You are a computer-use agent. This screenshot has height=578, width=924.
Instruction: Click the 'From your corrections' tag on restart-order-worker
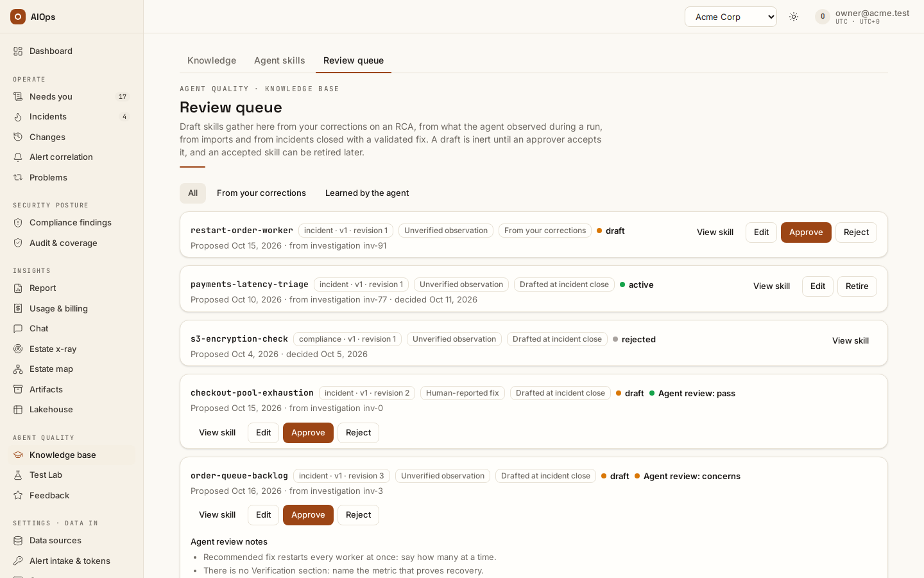point(545,231)
